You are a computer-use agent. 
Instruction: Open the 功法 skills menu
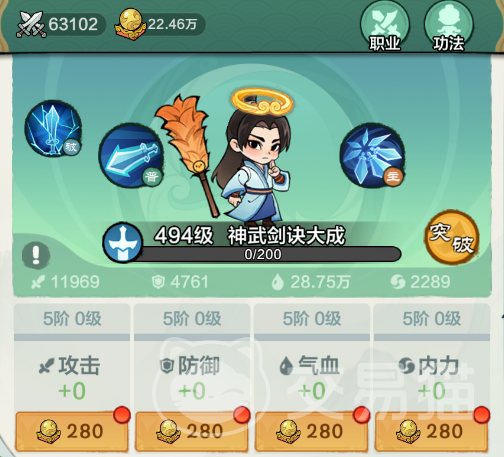pyautogui.click(x=449, y=27)
